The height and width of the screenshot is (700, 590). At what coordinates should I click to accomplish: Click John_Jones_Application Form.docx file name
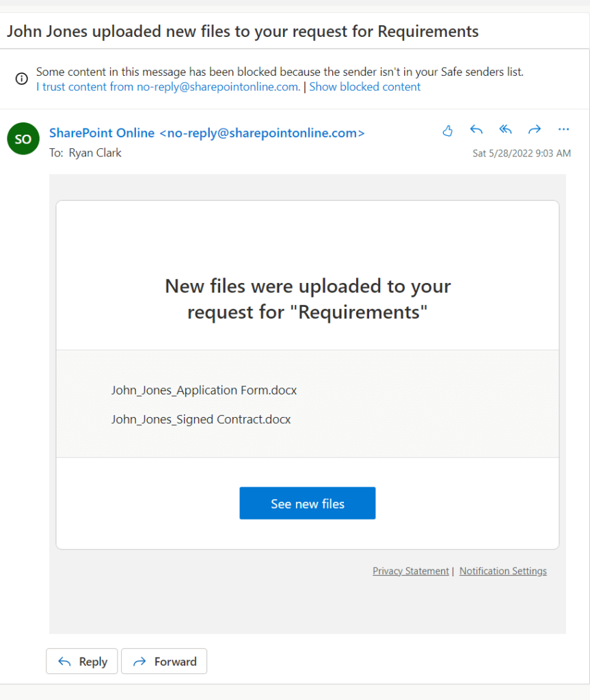[x=204, y=390]
